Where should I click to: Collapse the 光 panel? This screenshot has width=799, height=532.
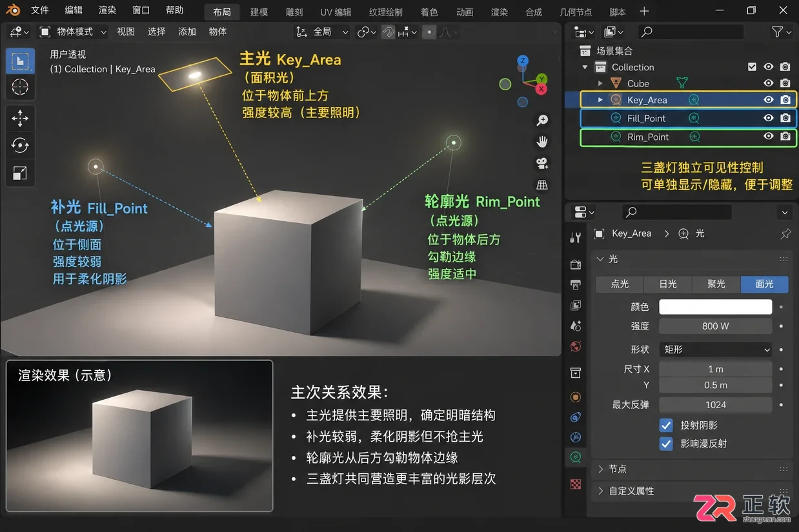[x=691, y=259]
